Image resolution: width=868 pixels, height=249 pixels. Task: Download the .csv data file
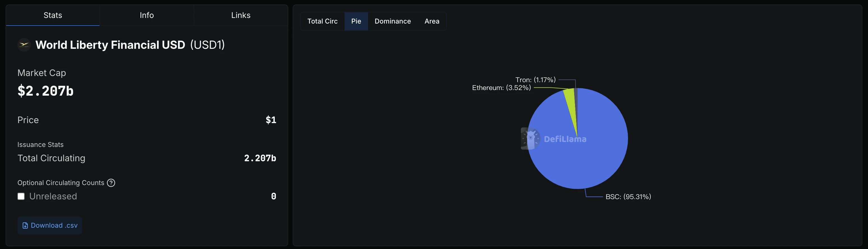[x=50, y=225]
